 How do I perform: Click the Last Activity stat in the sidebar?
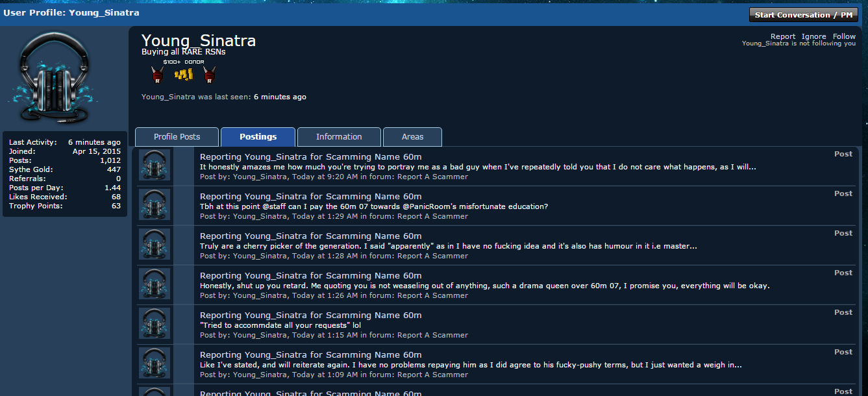click(65, 142)
